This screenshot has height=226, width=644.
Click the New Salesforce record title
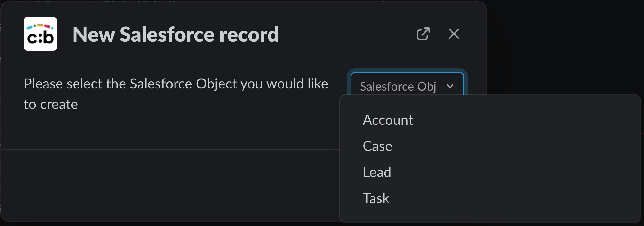pyautogui.click(x=175, y=34)
